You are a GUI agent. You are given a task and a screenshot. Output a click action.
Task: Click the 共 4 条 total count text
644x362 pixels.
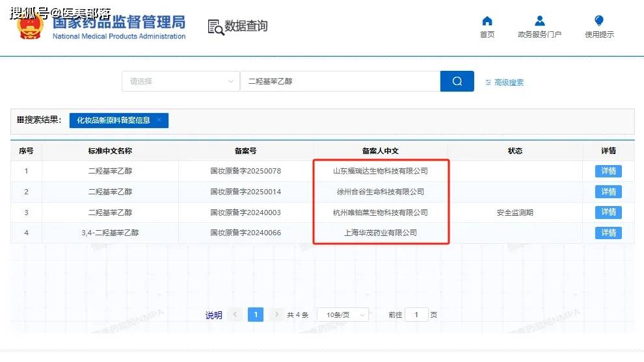coord(298,315)
